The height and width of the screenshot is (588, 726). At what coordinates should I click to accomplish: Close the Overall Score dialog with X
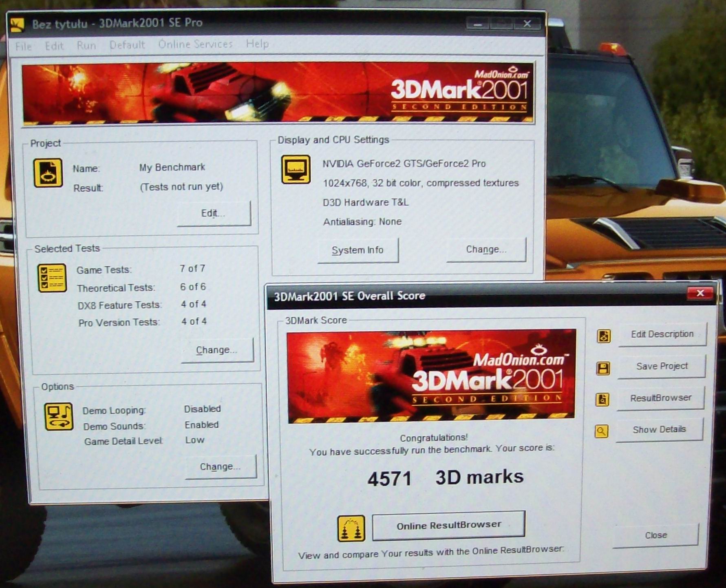tap(700, 293)
